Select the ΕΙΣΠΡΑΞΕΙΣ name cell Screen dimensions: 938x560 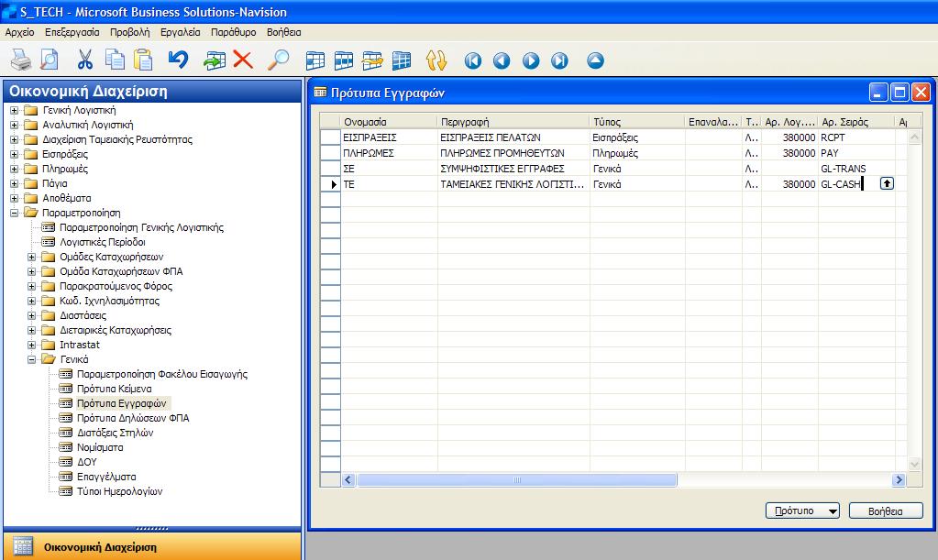(389, 137)
